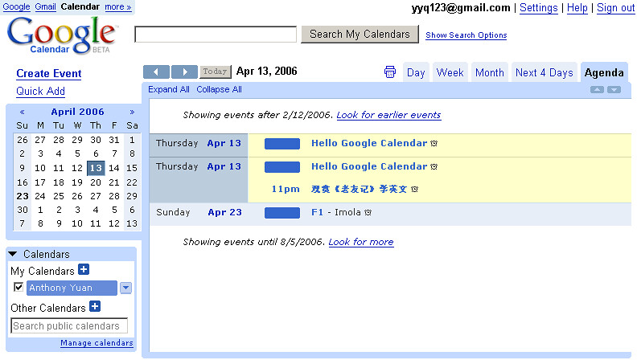Image resolution: width=637 pixels, height=364 pixels.
Task: Click reminder icon next to F1 - Imola
Action: [x=368, y=212]
